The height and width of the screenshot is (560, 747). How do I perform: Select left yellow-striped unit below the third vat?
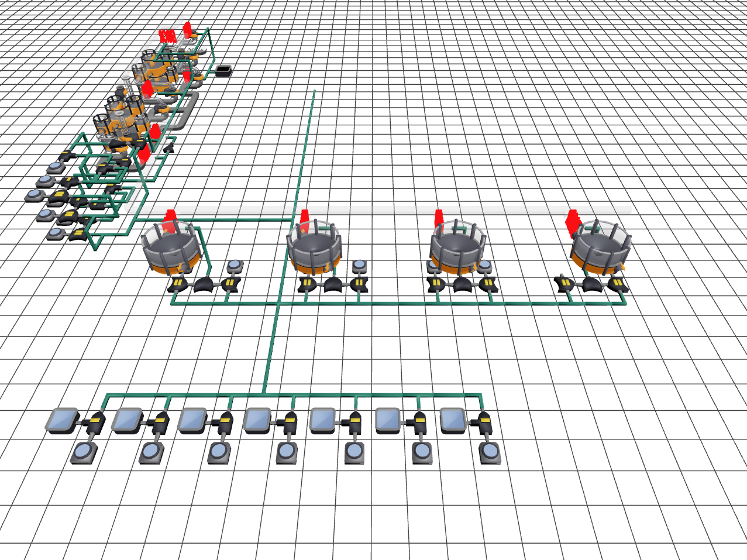pos(436,285)
